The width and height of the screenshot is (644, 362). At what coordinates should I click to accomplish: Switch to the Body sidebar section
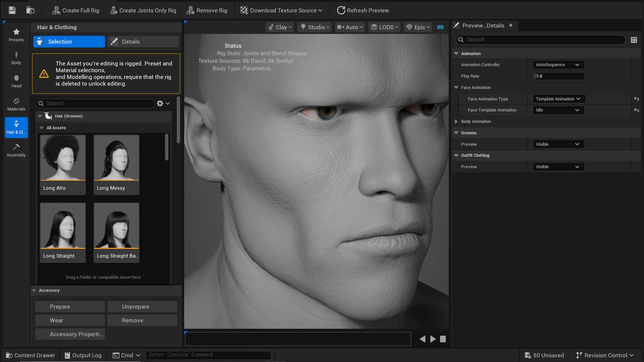pos(16,58)
